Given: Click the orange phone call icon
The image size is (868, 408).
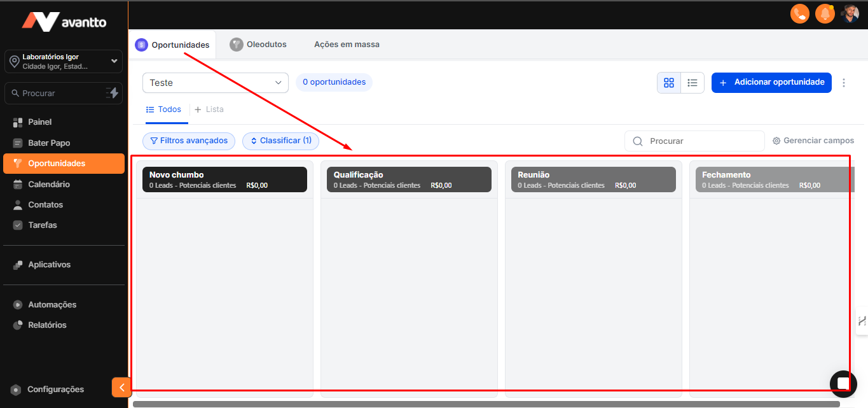Looking at the screenshot, I should pyautogui.click(x=799, y=13).
